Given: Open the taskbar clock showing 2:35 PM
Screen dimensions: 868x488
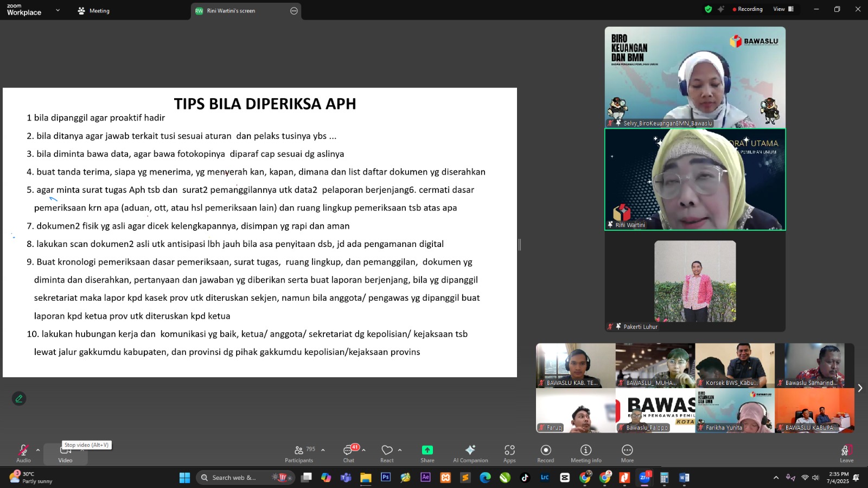Looking at the screenshot, I should pyautogui.click(x=838, y=478).
